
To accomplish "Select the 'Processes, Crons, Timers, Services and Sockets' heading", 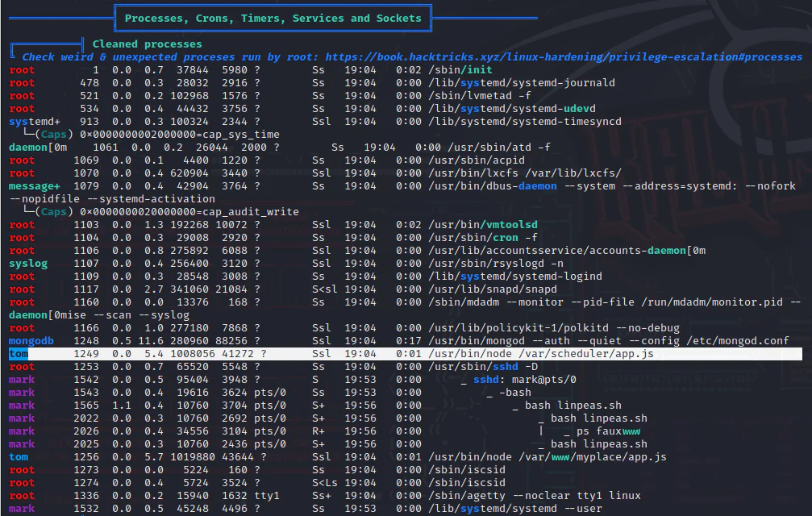I will [x=273, y=18].
